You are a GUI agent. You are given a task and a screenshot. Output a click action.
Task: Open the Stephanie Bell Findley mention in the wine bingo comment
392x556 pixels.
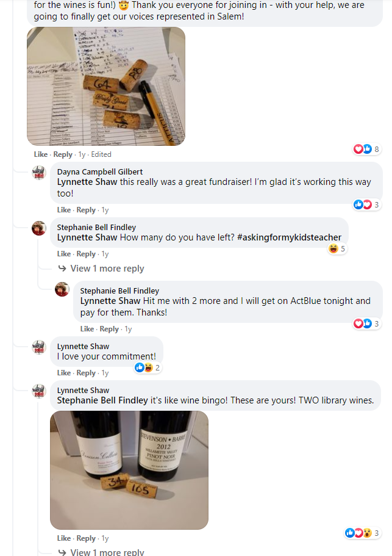pyautogui.click(x=102, y=400)
